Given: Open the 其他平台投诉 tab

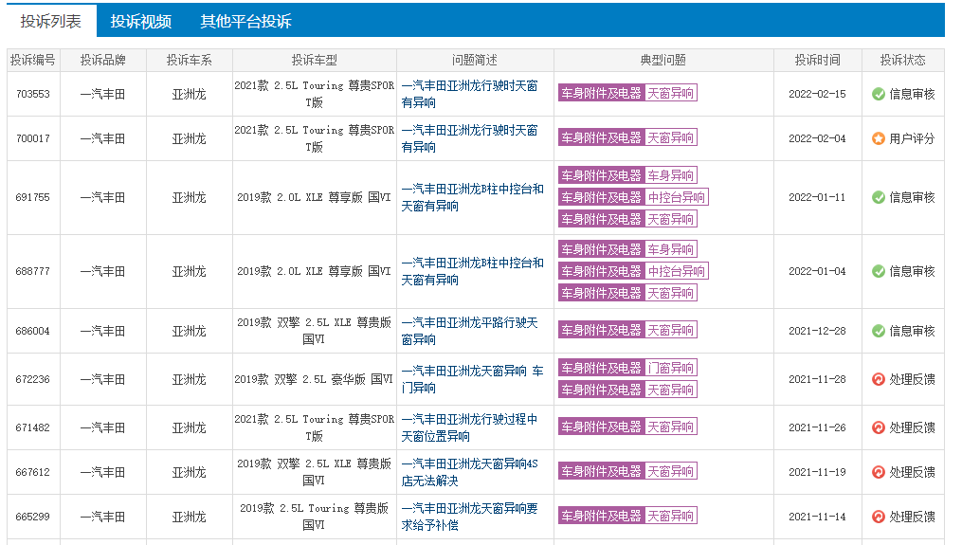Looking at the screenshot, I should pos(245,21).
